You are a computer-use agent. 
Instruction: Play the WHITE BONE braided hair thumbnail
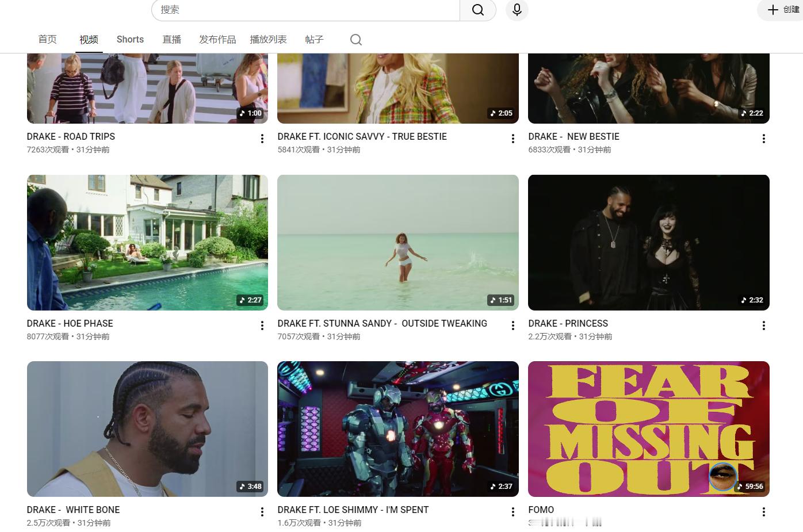(x=147, y=429)
